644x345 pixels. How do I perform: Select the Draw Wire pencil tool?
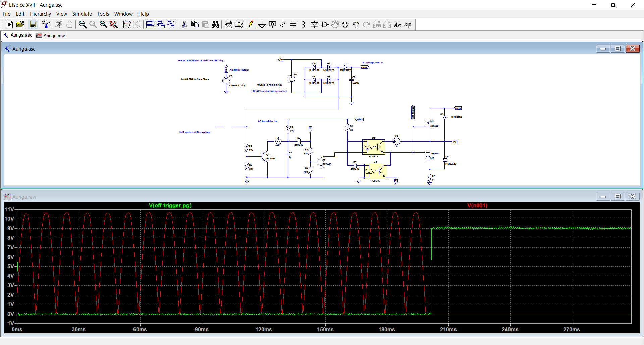point(252,24)
